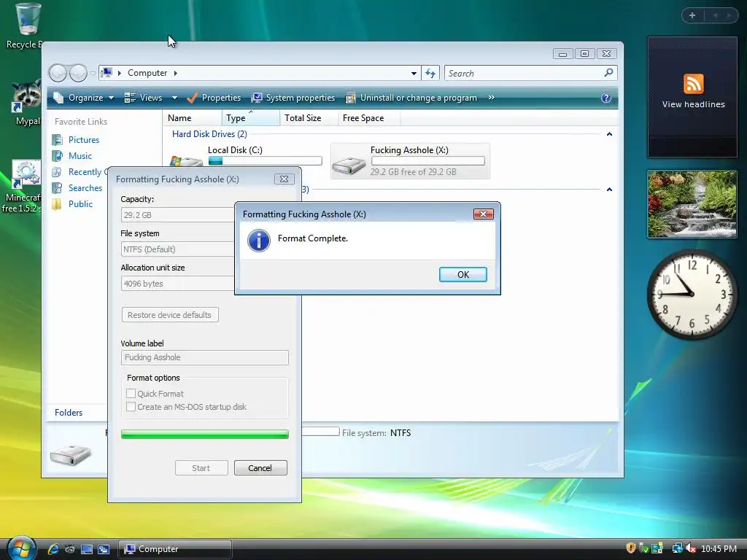747x560 pixels.
Task: Open System properties from the toolbar
Action: coord(293,98)
